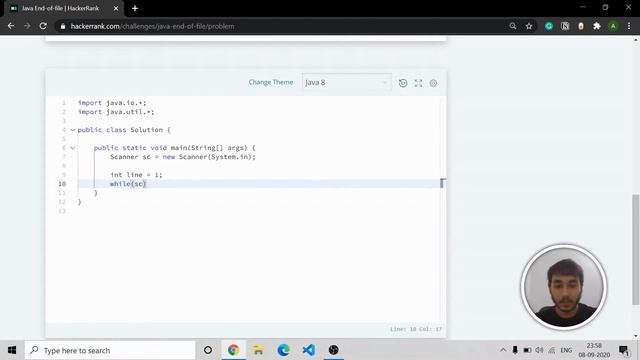The image size is (640, 360).
Task: Click the orange extension icon in toolbar
Action: (x=581, y=26)
